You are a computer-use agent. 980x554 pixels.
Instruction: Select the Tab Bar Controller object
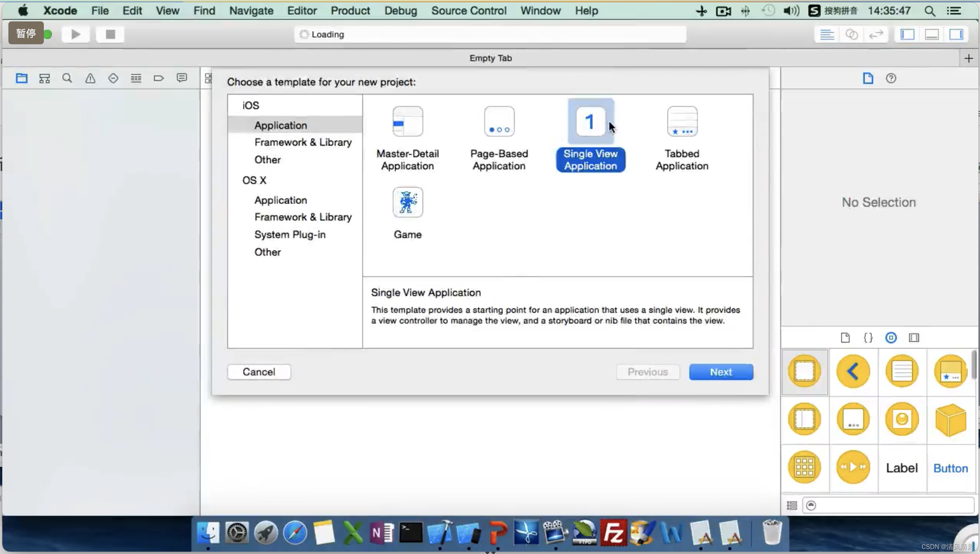pos(950,371)
